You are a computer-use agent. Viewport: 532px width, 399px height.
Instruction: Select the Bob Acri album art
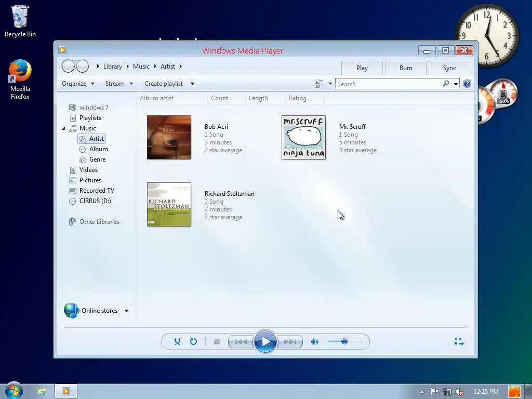[169, 137]
